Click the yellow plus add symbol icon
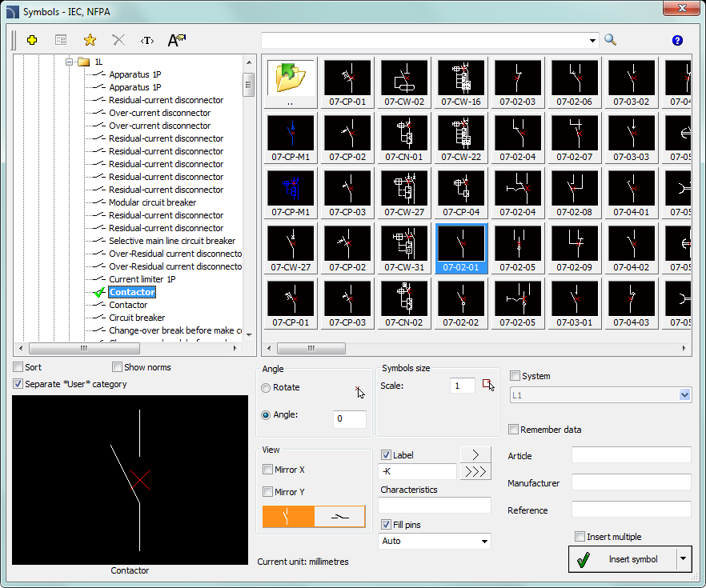The height and width of the screenshot is (588, 706). 32,40
